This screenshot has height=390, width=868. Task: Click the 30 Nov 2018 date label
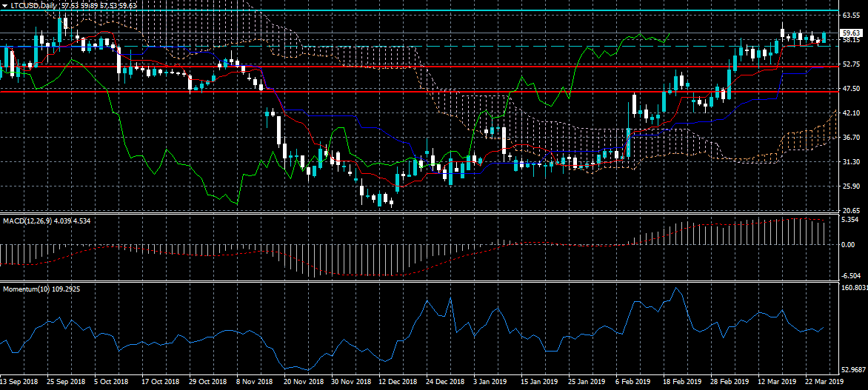351,382
